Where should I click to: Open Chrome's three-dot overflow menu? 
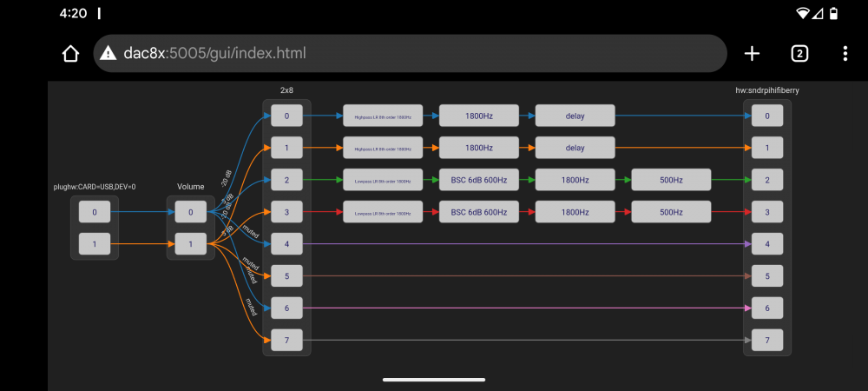coord(845,53)
